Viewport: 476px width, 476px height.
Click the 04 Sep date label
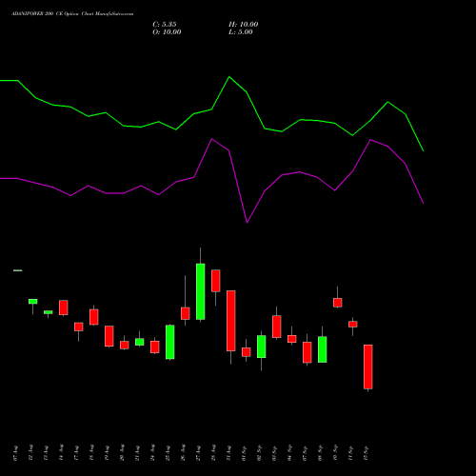coord(289,453)
